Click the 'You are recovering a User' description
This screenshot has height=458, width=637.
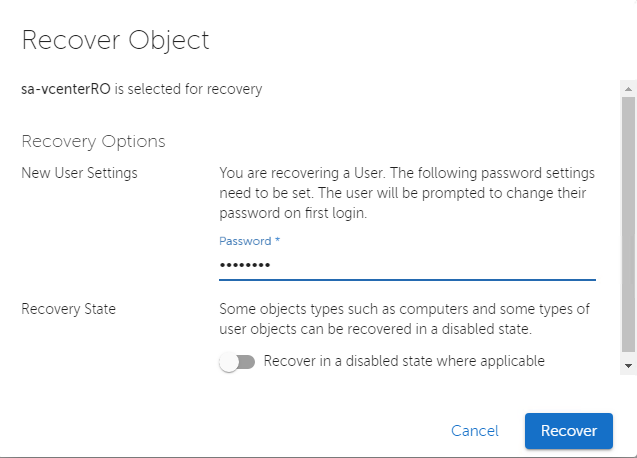407,193
